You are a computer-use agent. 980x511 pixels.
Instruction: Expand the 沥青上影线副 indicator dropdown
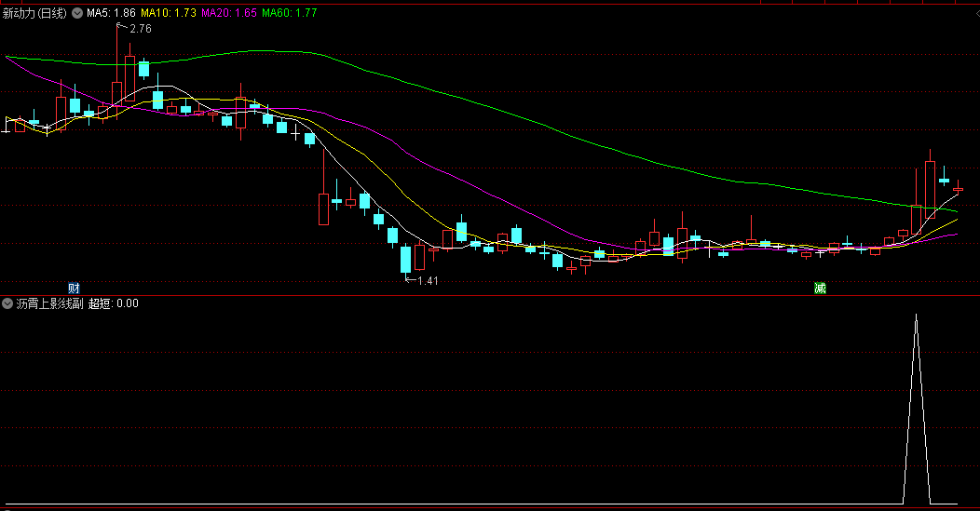coord(7,303)
